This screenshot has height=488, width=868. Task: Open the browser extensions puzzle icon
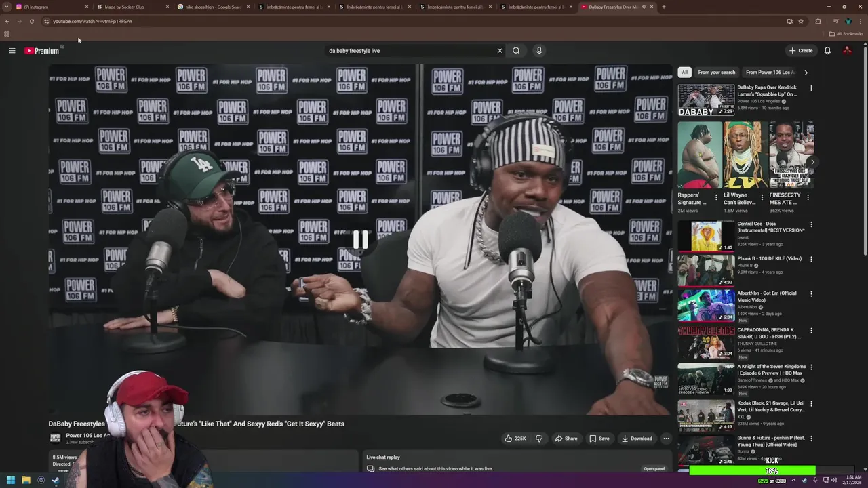818,21
